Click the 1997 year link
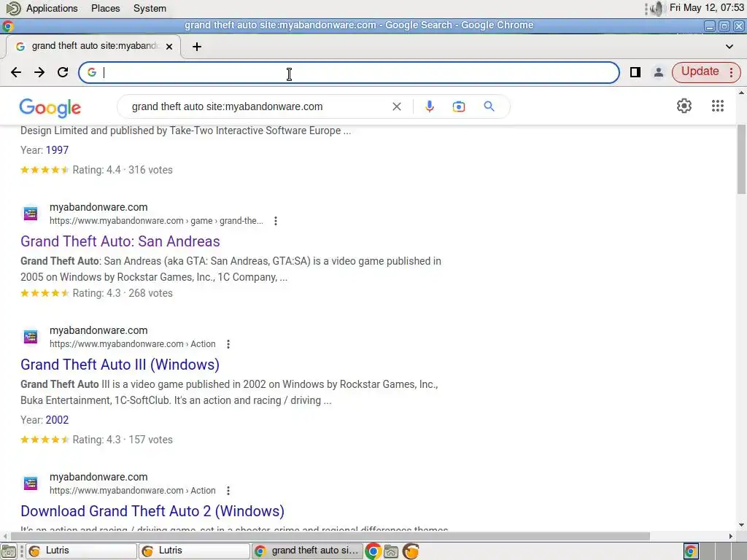 [57, 150]
